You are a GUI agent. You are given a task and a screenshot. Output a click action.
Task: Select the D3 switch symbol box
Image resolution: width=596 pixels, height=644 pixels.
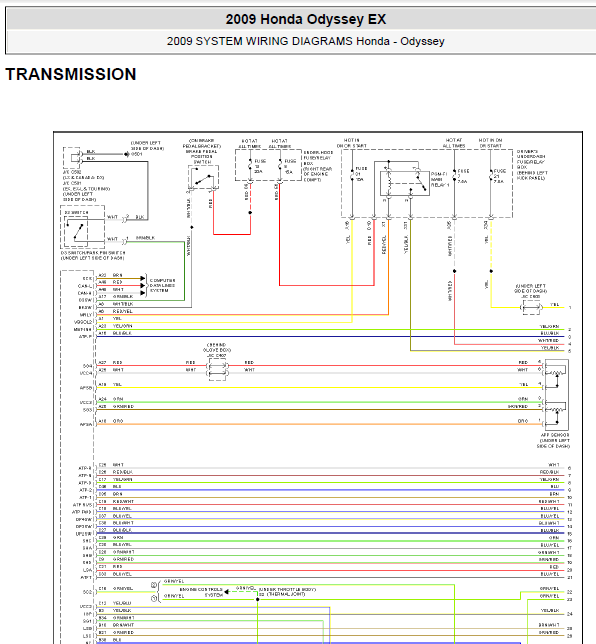[83, 227]
